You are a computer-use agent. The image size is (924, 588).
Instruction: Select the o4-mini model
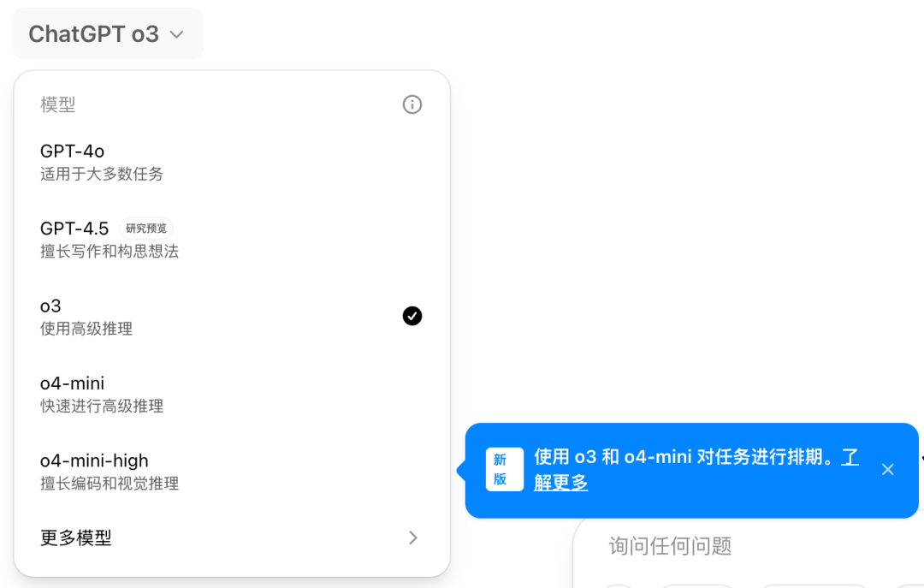pos(232,394)
